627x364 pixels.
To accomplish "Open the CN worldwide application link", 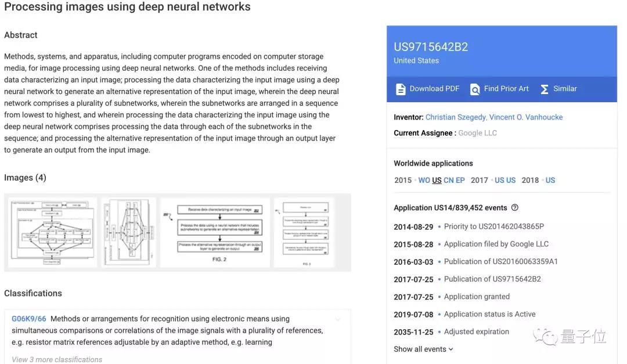I will pyautogui.click(x=449, y=181).
